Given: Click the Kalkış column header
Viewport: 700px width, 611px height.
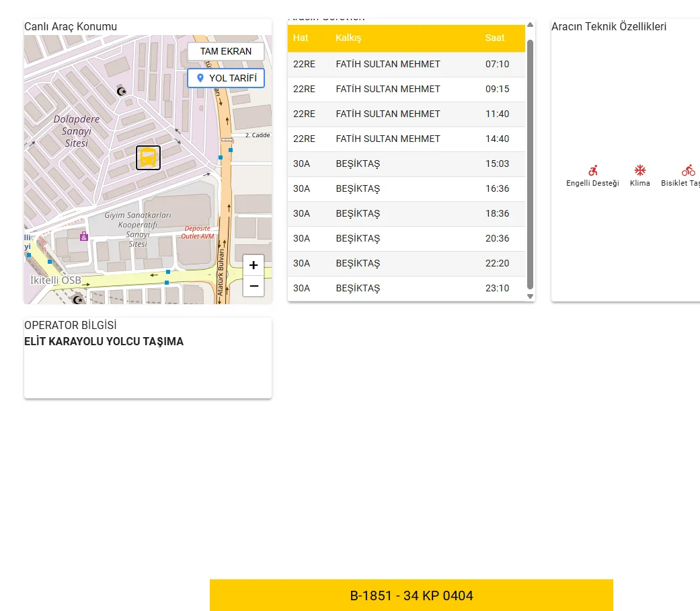Looking at the screenshot, I should pos(348,38).
